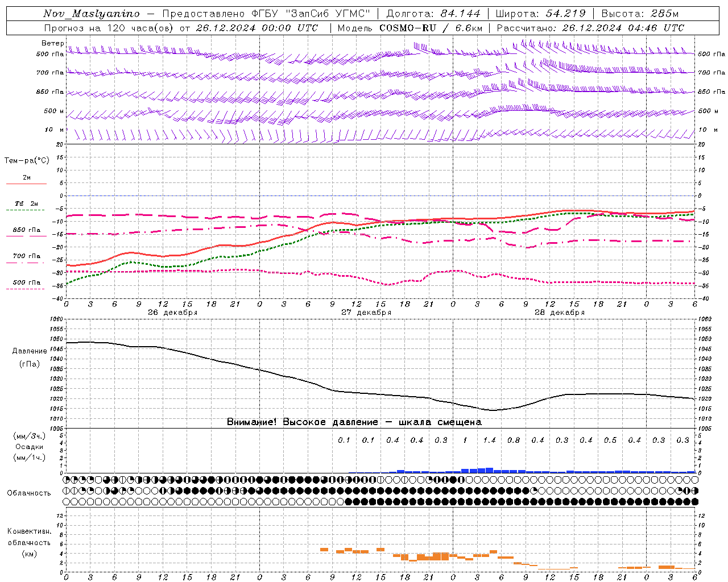Click the 0.5 precipitation value
The image size is (728, 582).
tap(610, 440)
